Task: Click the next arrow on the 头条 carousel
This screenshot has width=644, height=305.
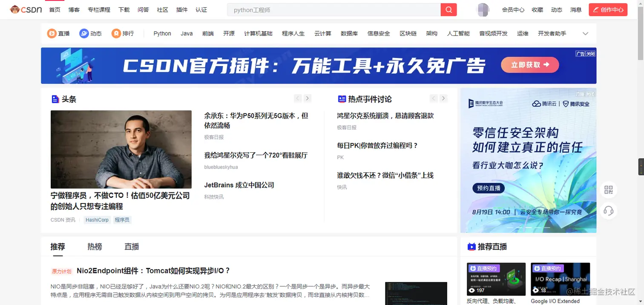Action: 308,99
